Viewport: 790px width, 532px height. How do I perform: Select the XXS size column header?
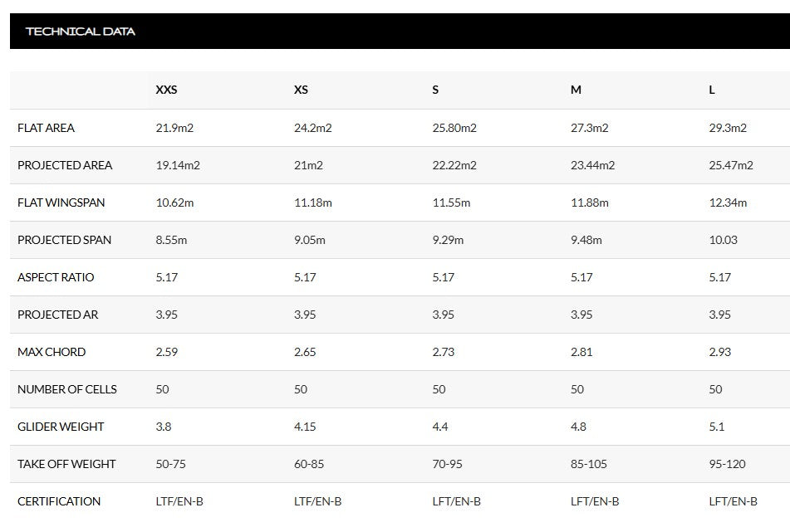tap(166, 90)
